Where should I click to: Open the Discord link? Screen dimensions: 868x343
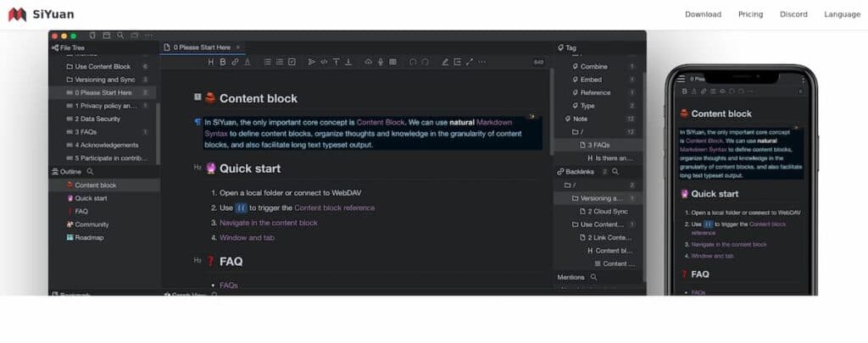tap(793, 14)
